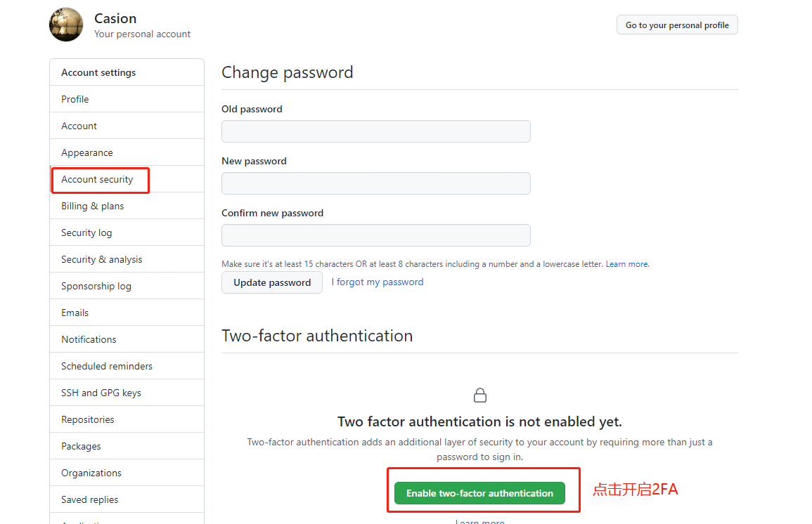The width and height of the screenshot is (812, 524).
Task: Focus the New password input
Action: (376, 183)
